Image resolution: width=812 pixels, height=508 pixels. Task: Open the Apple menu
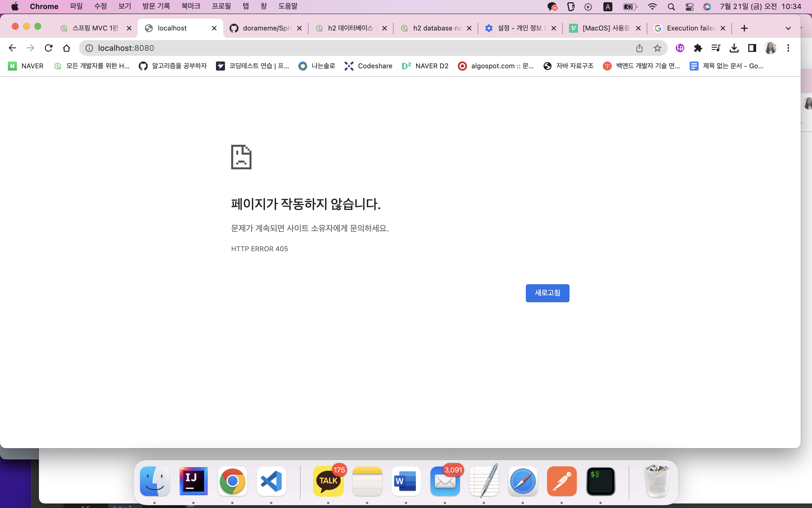(x=15, y=6)
